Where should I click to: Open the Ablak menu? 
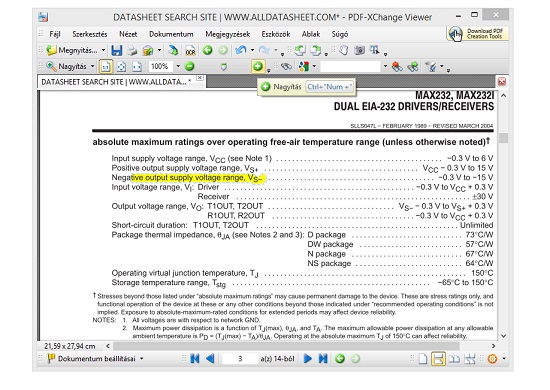(x=311, y=34)
